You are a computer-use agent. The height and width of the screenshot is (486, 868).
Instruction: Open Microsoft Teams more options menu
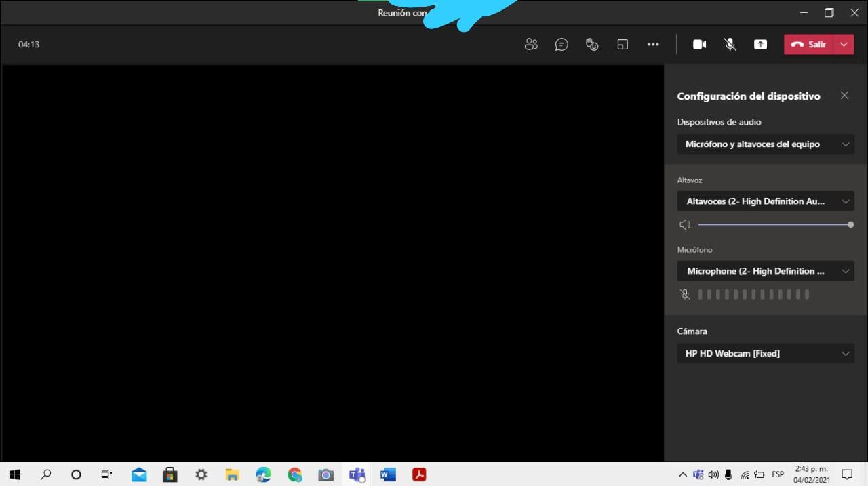click(x=653, y=44)
